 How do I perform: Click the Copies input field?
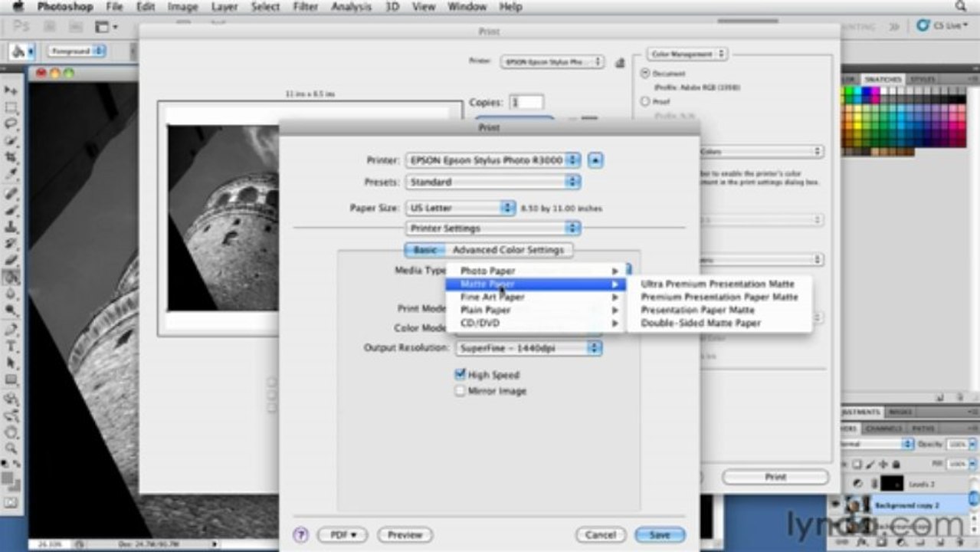coord(526,102)
